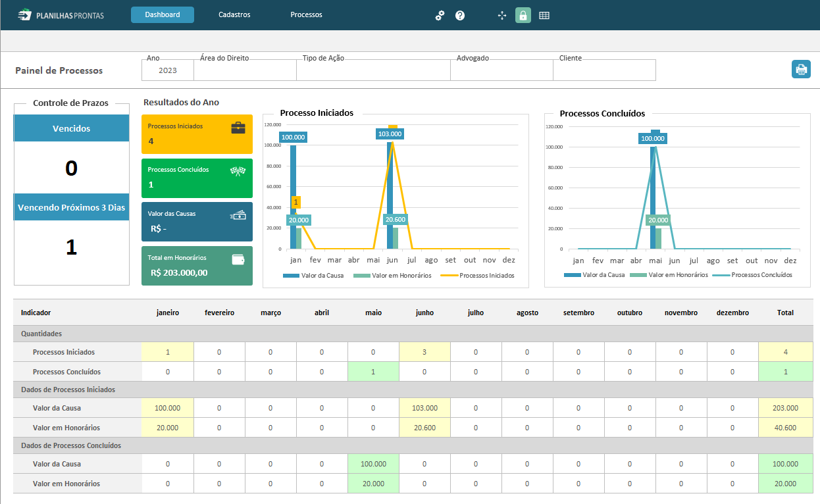820x504 pixels.
Task: Click the move arrows icon
Action: point(502,15)
